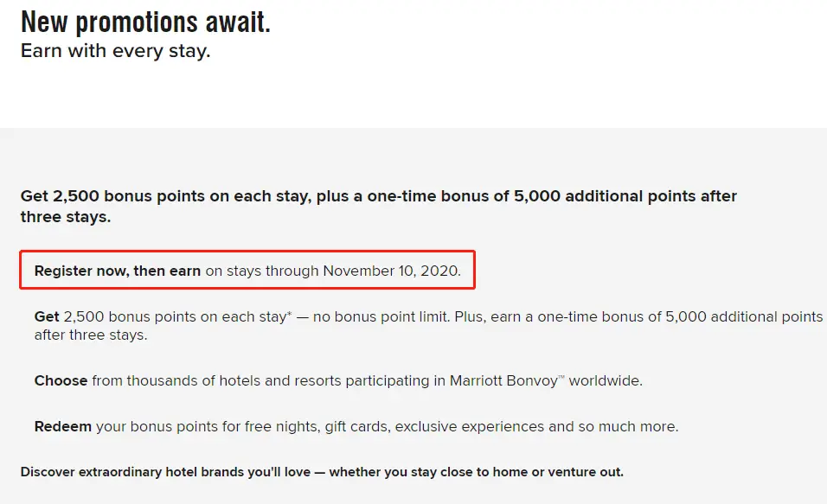Click the bold "Register now, then earn" text
The height and width of the screenshot is (504, 827).
[118, 271]
